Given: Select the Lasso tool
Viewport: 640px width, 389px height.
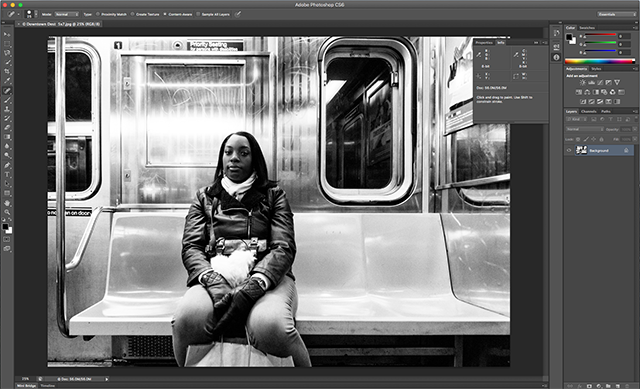Looking at the screenshot, I should (7, 53).
